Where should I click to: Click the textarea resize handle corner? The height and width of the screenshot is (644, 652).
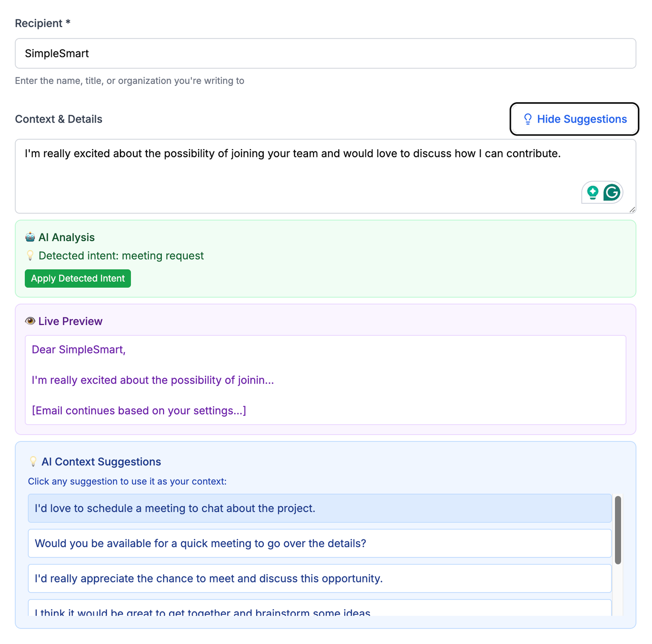tap(632, 209)
